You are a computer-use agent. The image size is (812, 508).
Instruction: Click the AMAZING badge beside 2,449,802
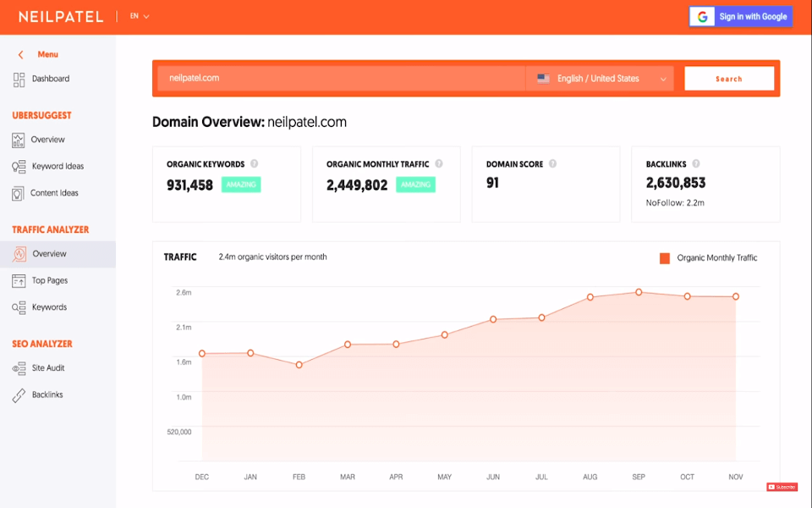point(416,185)
